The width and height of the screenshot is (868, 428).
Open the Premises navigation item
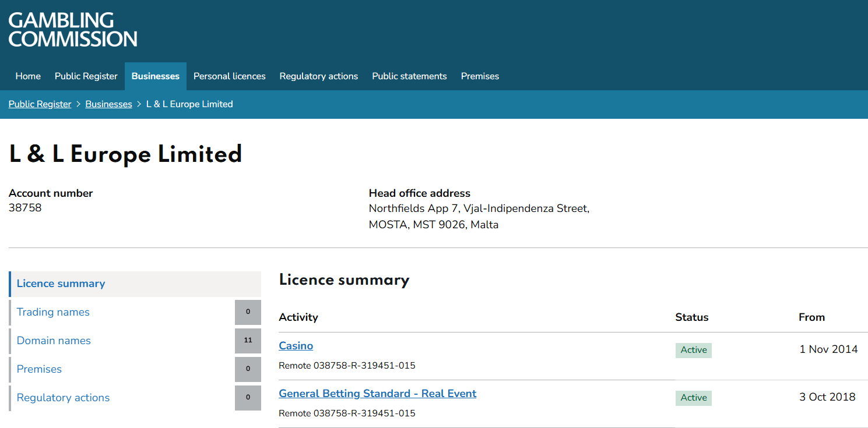[480, 76]
